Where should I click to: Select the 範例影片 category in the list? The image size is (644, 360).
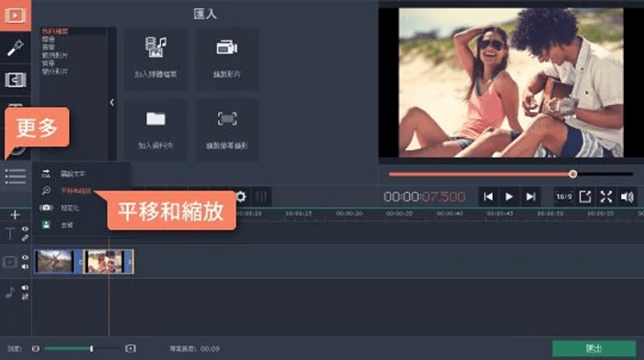coord(54,55)
